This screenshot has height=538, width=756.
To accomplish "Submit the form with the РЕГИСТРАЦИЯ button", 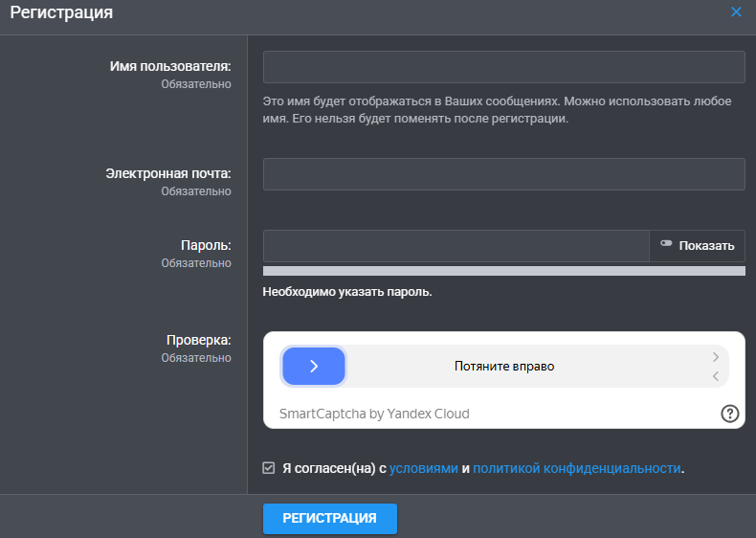I will (329, 518).
